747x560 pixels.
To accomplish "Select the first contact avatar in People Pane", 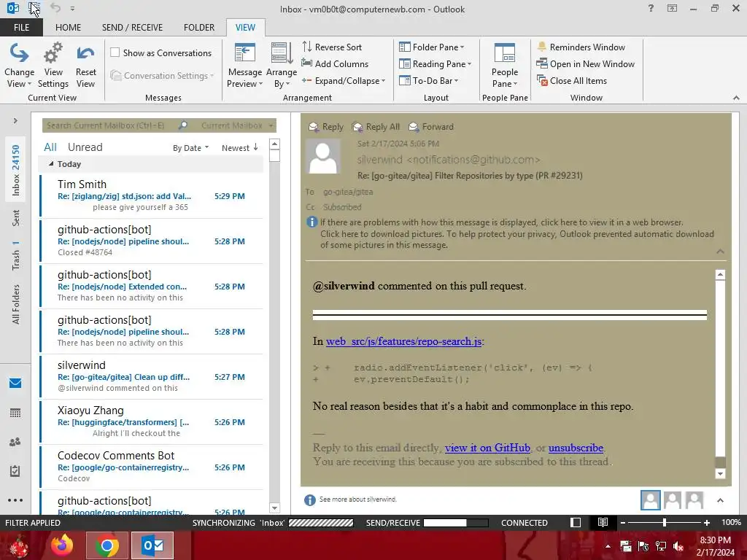I will point(650,500).
